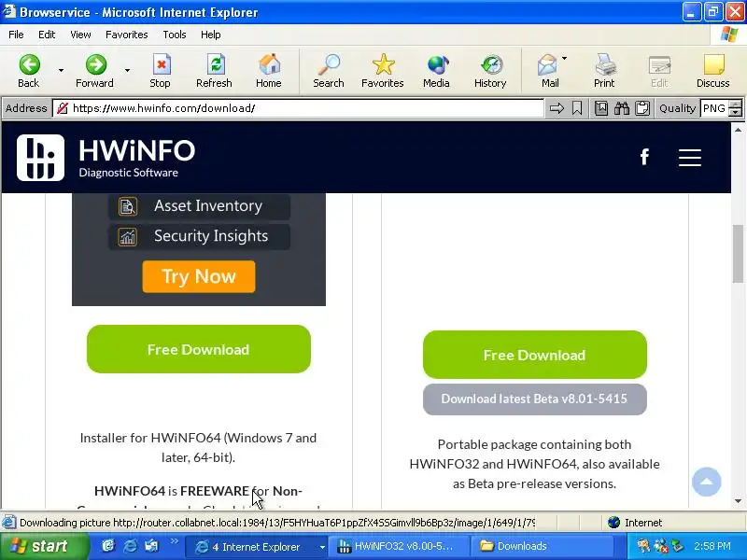The image size is (747, 560).
Task: Open HWiNFO Facebook page icon
Action: point(644,157)
